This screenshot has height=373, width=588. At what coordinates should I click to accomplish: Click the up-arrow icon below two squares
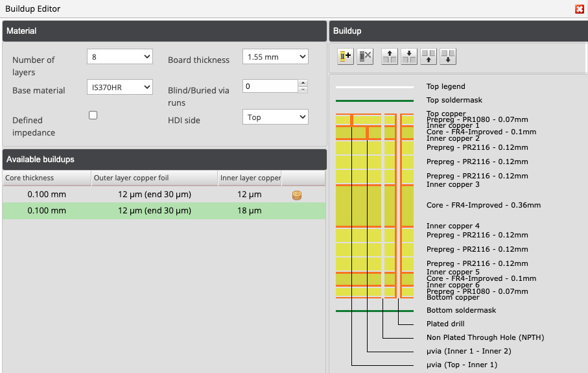[x=428, y=56]
